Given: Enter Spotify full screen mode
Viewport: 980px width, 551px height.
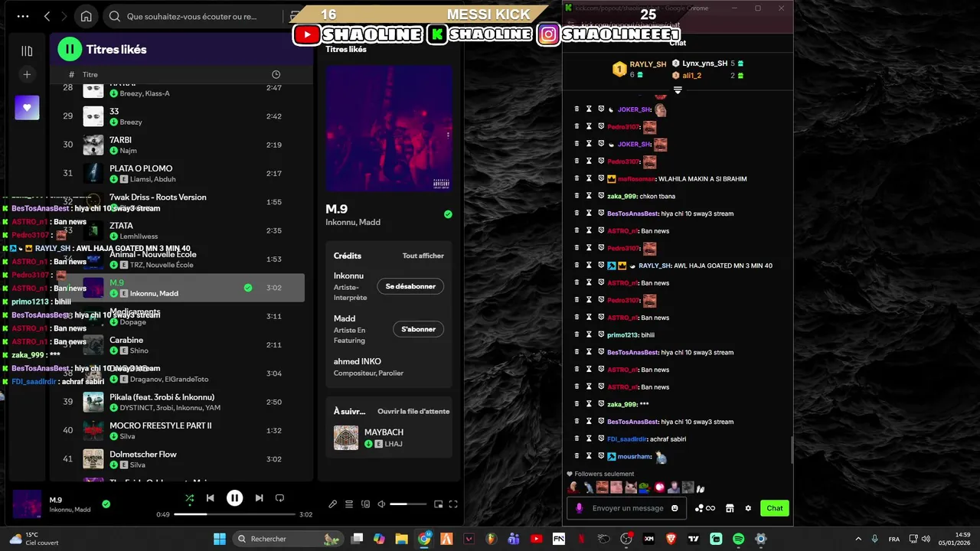Looking at the screenshot, I should (x=453, y=504).
